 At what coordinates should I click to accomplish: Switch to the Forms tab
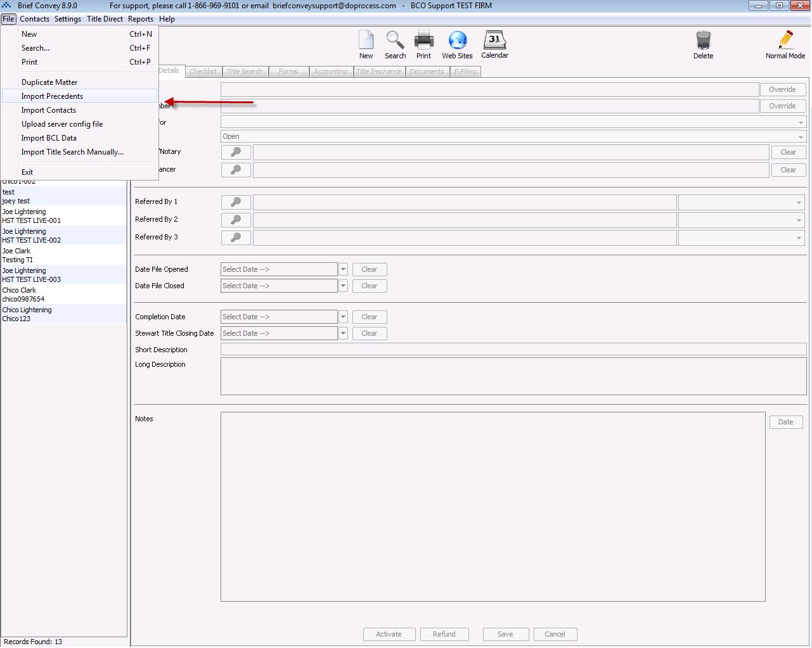point(288,72)
